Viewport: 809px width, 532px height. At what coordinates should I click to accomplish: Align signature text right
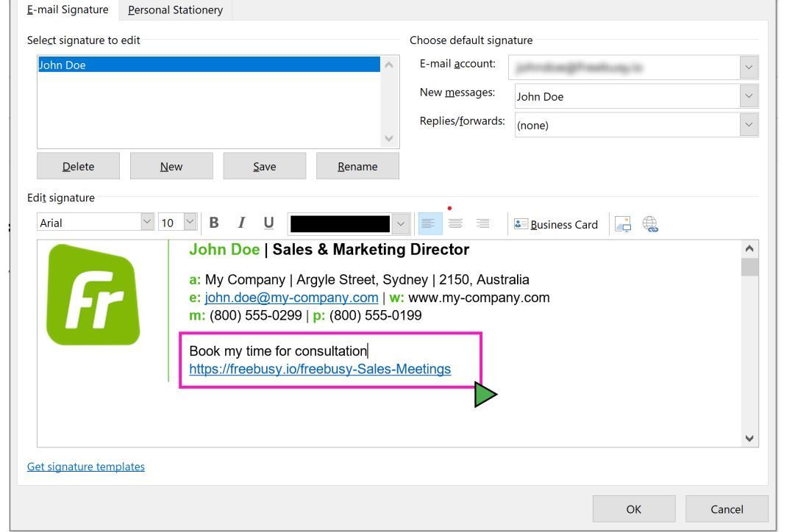[482, 223]
